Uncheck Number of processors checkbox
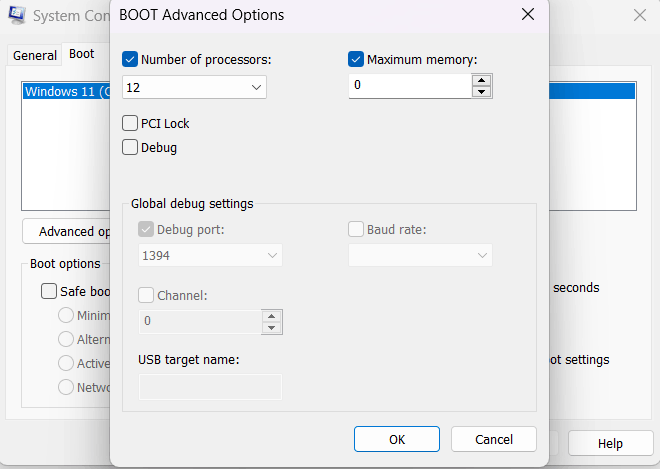This screenshot has width=660, height=469. tap(130, 59)
